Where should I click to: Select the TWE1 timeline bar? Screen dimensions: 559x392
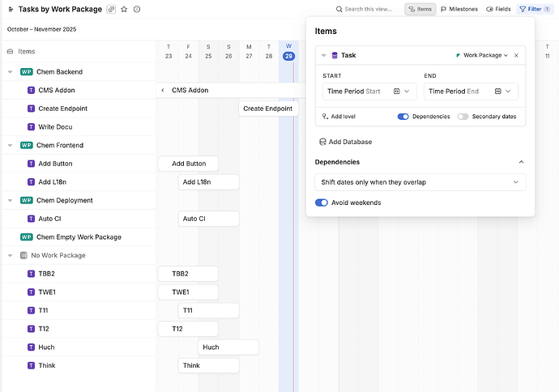(188, 292)
